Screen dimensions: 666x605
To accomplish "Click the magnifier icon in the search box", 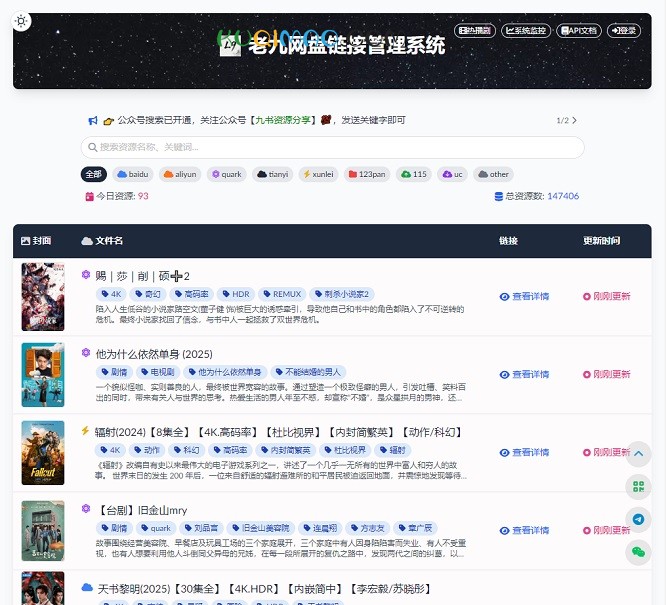I will 92,147.
